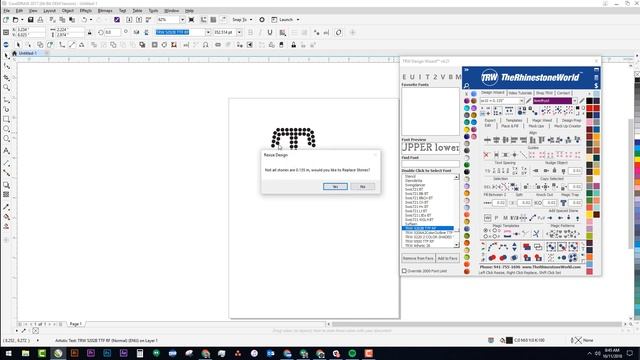Select the Artistic Media tool
The image size is (640, 360).
tap(7, 109)
